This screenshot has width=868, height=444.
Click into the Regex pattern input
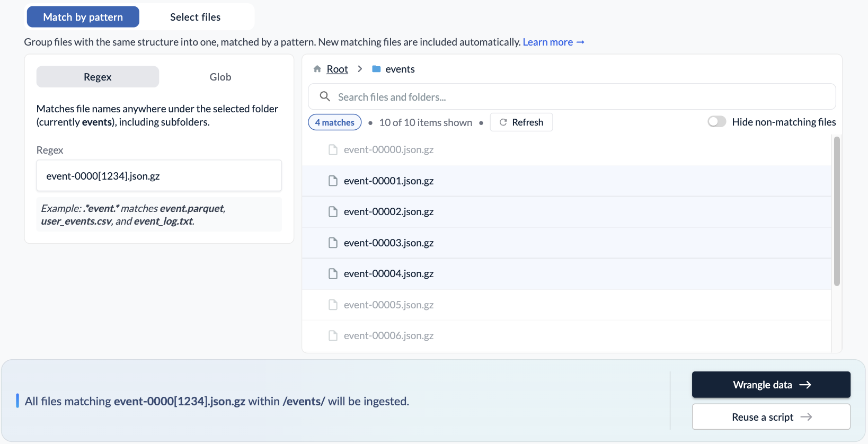click(x=159, y=175)
